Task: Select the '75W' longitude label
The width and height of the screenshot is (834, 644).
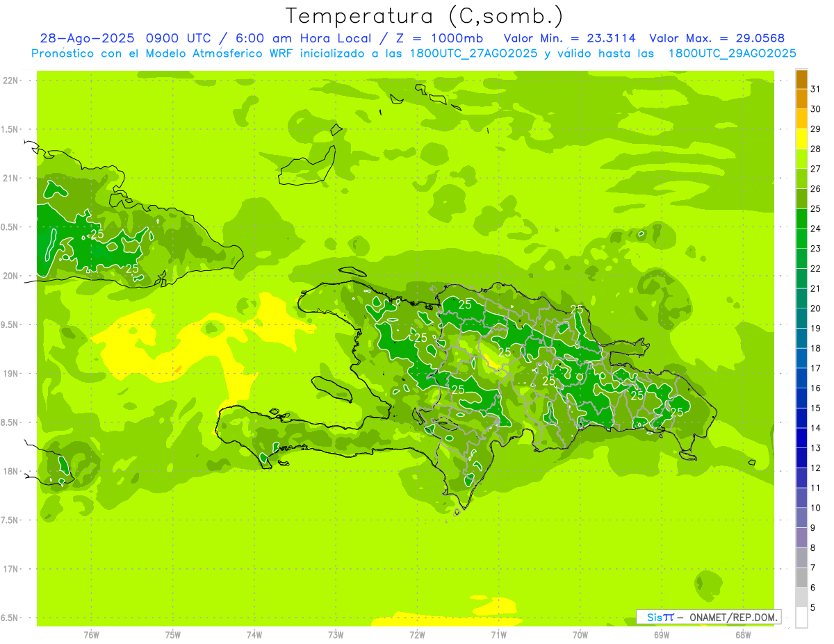Action: pyautogui.click(x=173, y=634)
